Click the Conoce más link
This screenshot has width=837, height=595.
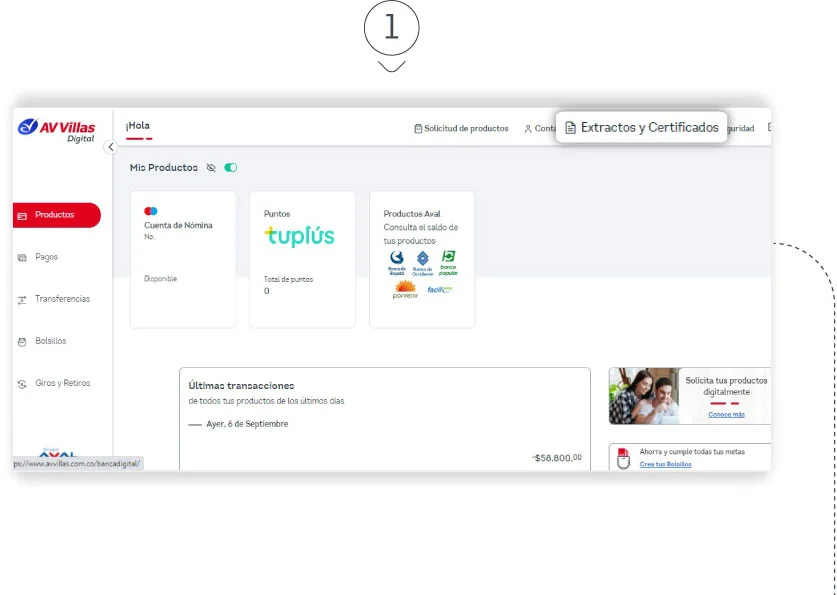tap(726, 414)
